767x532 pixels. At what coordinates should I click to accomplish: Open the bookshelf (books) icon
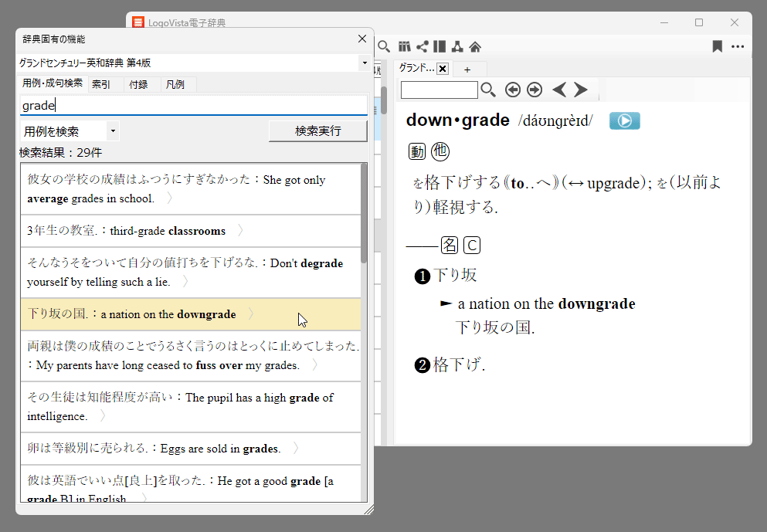(404, 46)
